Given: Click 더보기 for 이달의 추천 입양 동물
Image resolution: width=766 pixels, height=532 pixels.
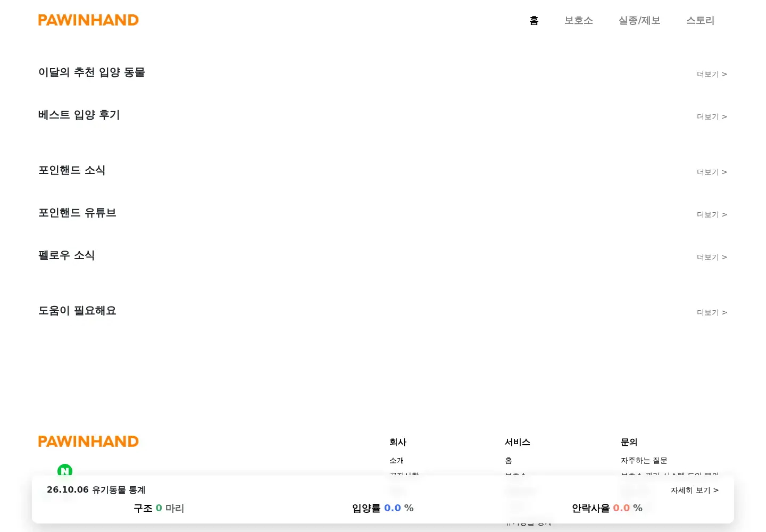Looking at the screenshot, I should click(712, 74).
